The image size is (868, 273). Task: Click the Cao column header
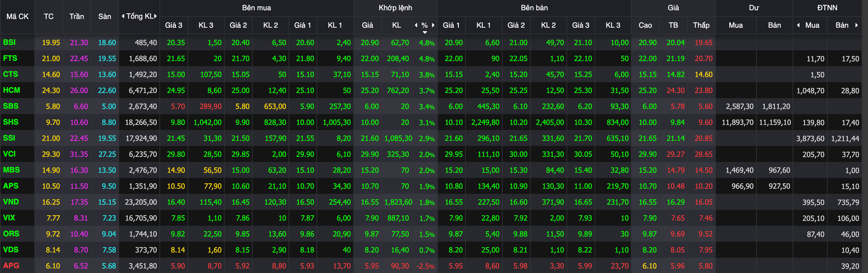pyautogui.click(x=645, y=25)
